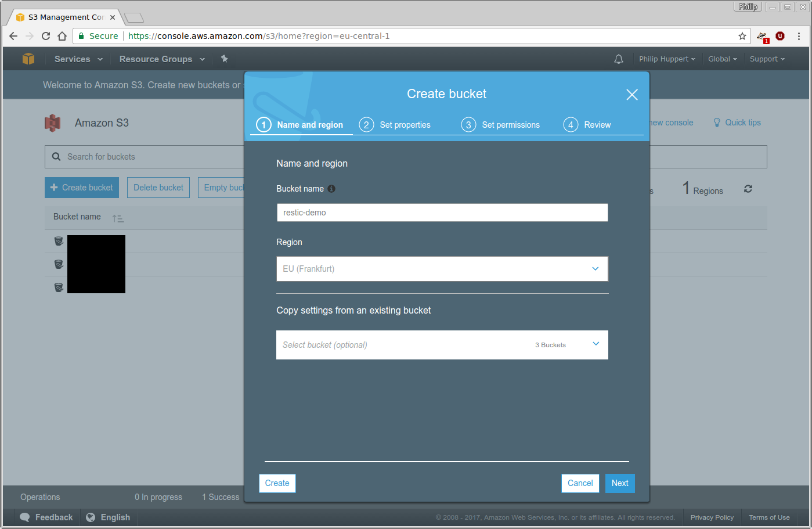Bookmark page with the star icon
Image resolution: width=812 pixels, height=529 pixels.
click(x=742, y=36)
